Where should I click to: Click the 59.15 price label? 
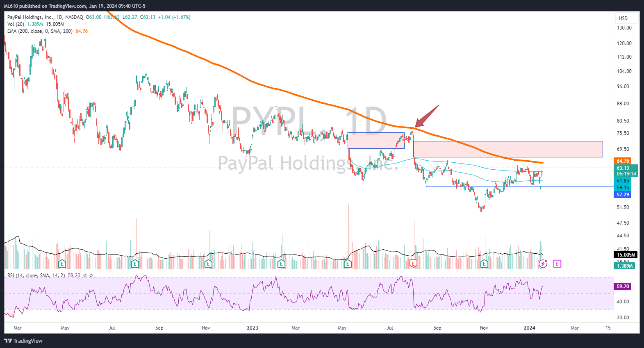tap(623, 188)
